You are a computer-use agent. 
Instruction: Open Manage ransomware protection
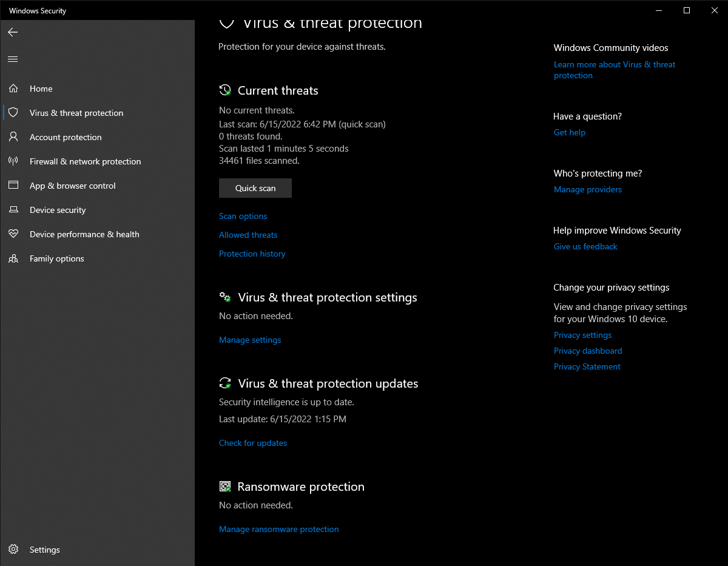click(279, 529)
